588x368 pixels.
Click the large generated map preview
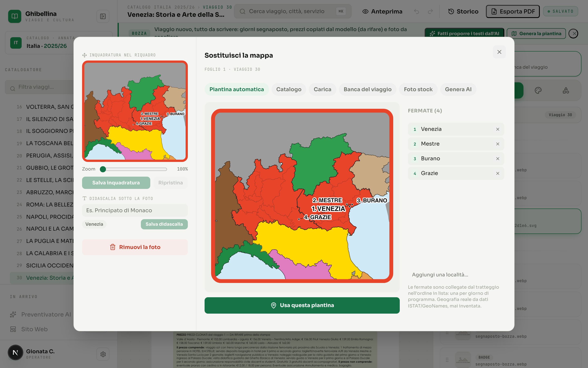pyautogui.click(x=302, y=196)
